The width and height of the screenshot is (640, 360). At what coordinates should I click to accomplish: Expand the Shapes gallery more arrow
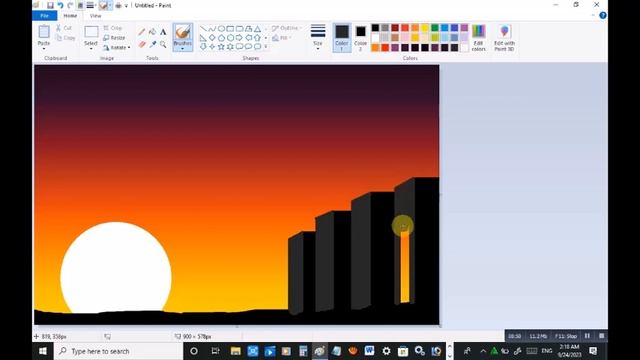click(266, 47)
